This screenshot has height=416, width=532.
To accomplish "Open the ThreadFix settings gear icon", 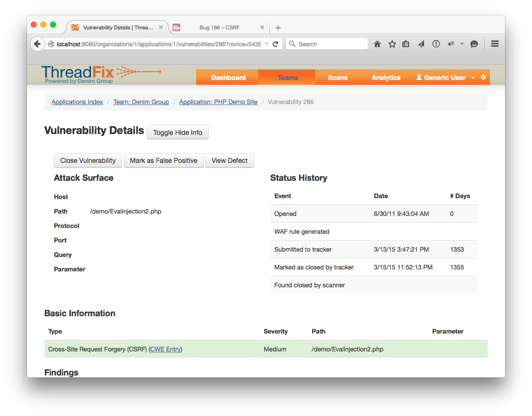I will click(x=483, y=77).
